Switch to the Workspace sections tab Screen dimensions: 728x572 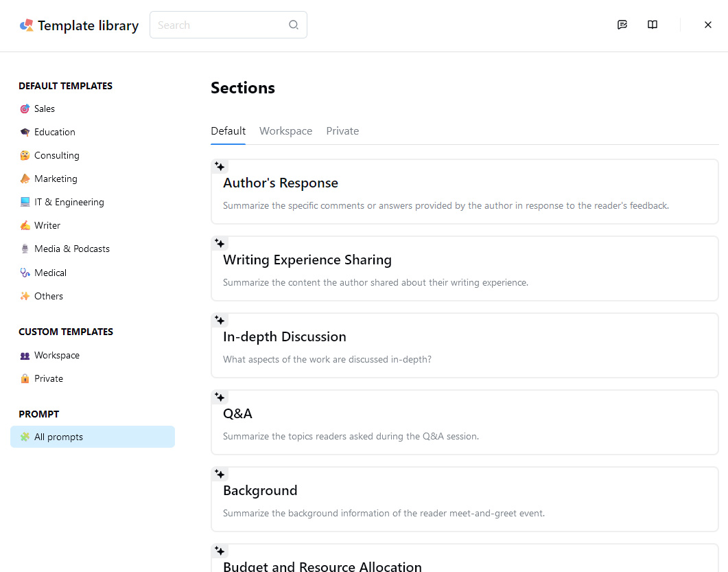[285, 131]
